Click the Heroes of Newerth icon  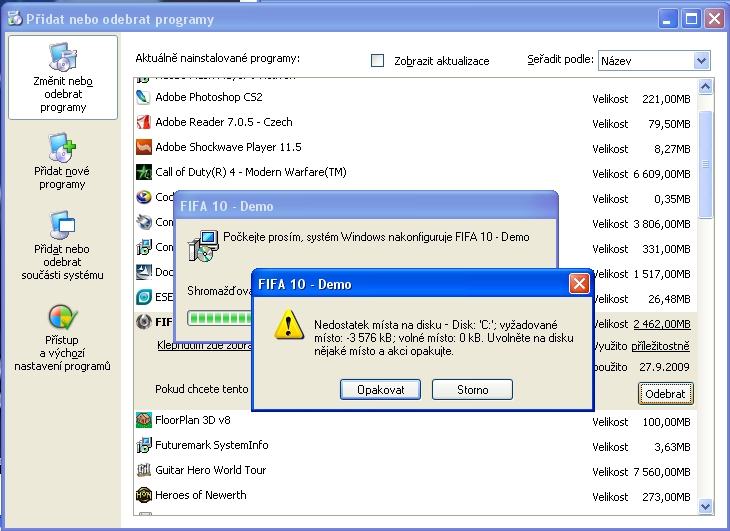(x=143, y=495)
